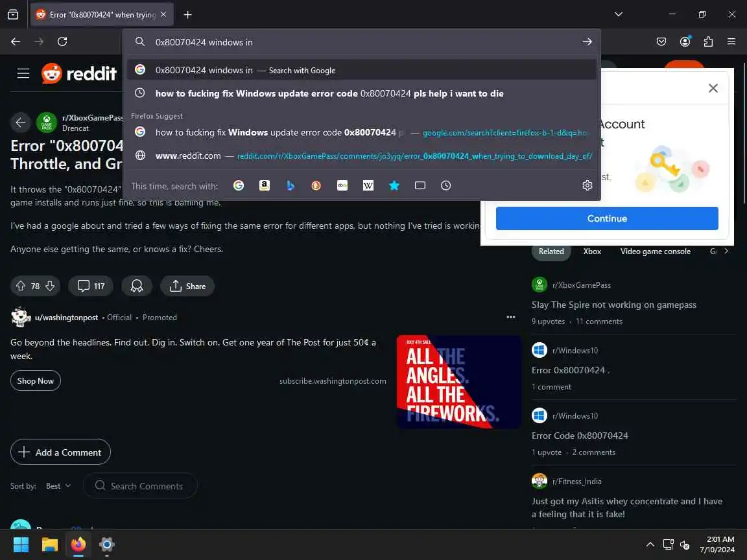Screen dimensions: 747x560
Task: Visit r/Fitness_India community
Action: point(576,482)
